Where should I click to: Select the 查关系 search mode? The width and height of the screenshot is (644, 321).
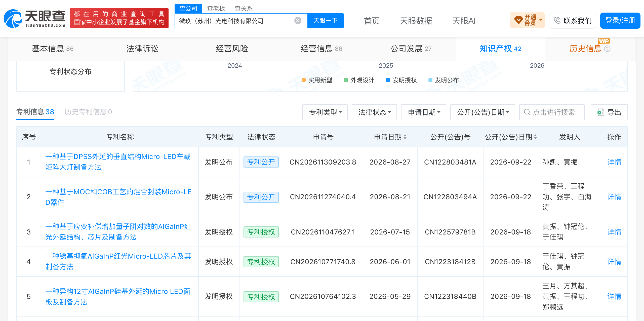[244, 9]
